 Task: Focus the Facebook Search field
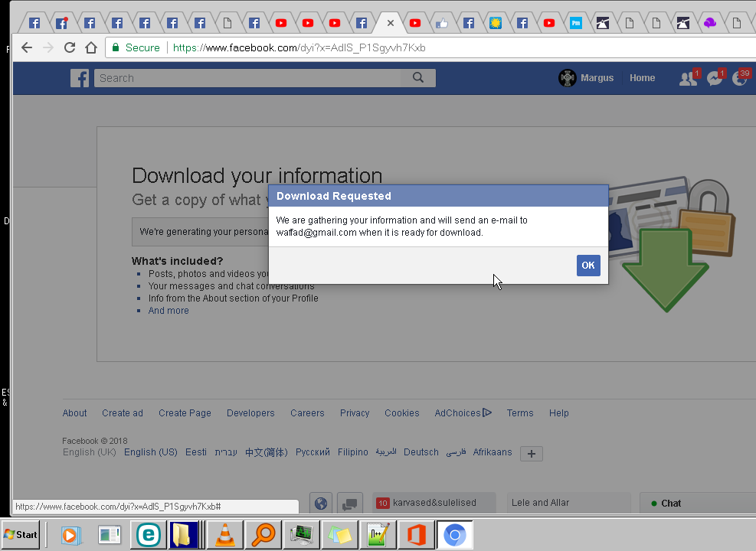coord(247,78)
